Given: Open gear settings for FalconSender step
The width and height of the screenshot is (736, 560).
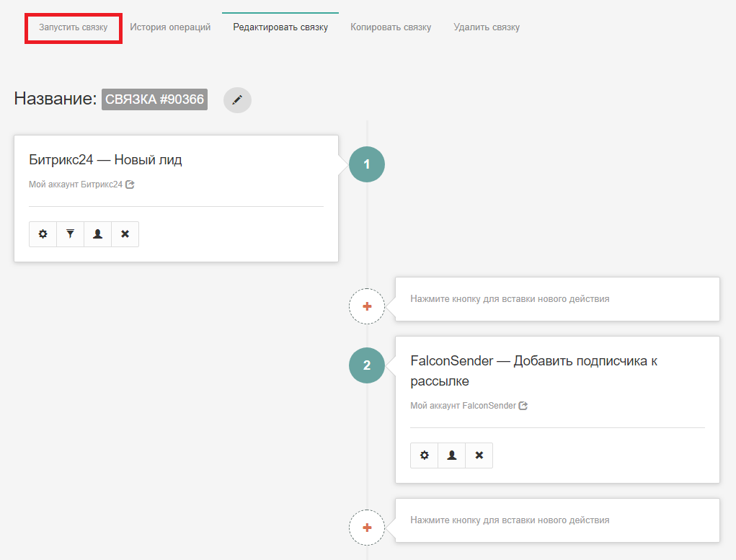Looking at the screenshot, I should (425, 455).
